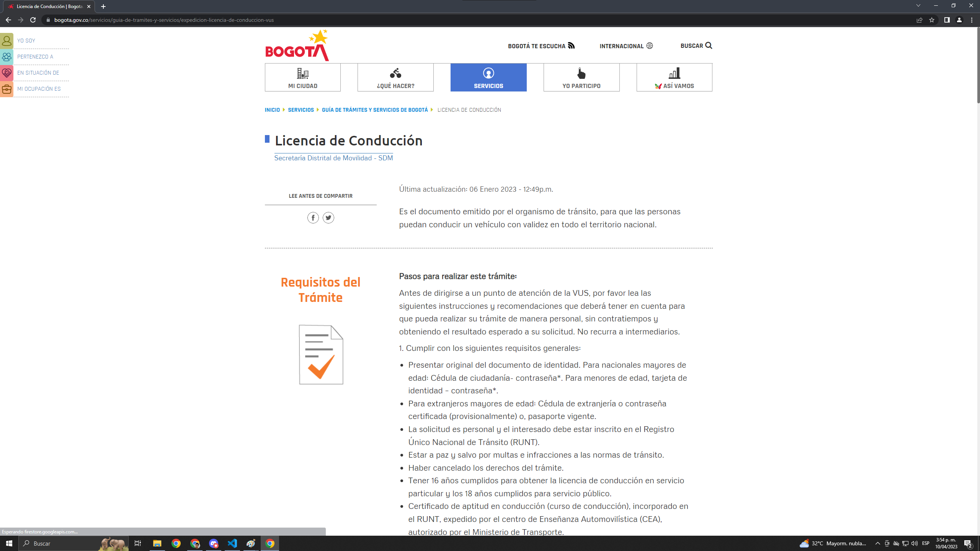Screen dimensions: 980x551
Task: Click the Twitter share icon
Action: coord(328,218)
